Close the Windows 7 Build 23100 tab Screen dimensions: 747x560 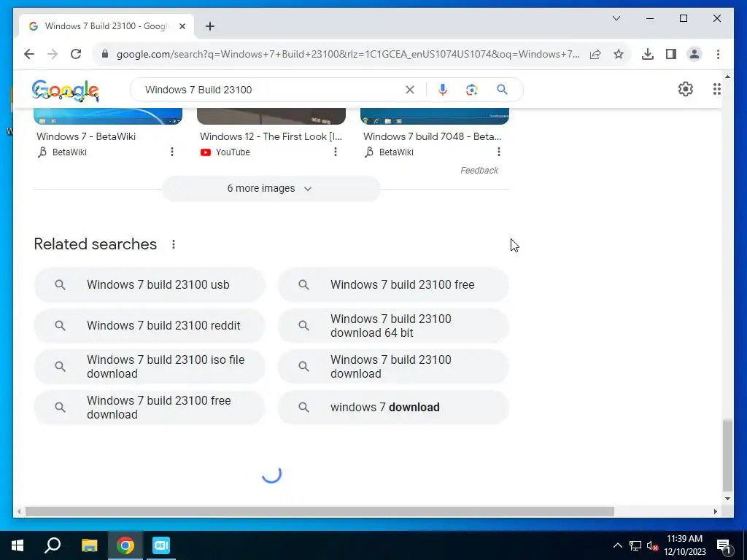click(x=182, y=26)
